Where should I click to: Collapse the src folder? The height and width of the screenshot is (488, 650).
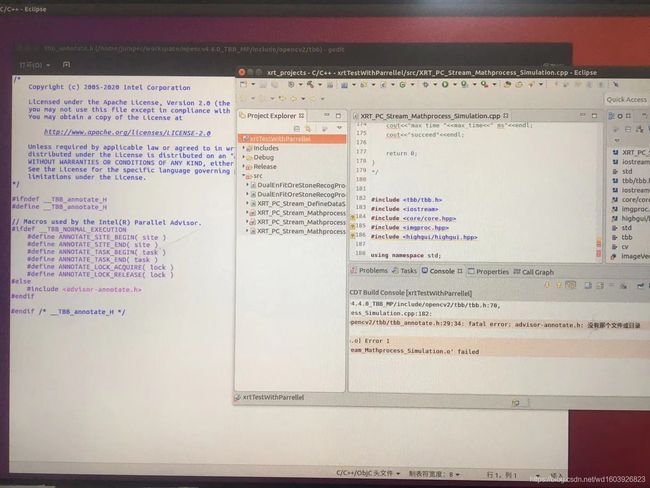click(244, 176)
